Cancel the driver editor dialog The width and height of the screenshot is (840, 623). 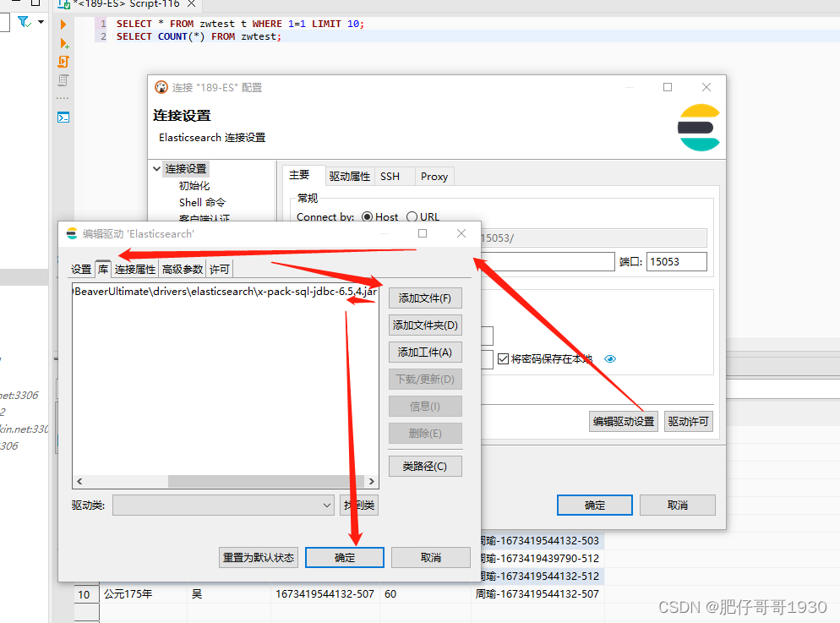point(431,558)
